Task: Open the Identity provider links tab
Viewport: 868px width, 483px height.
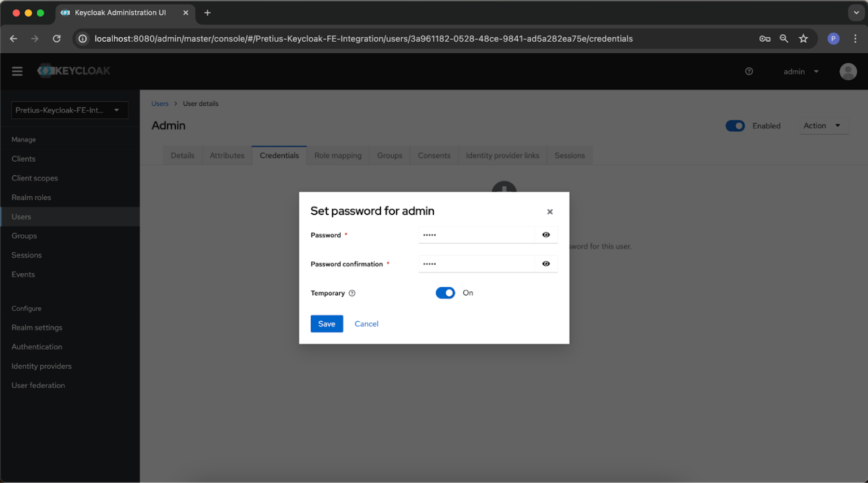Action: 502,155
